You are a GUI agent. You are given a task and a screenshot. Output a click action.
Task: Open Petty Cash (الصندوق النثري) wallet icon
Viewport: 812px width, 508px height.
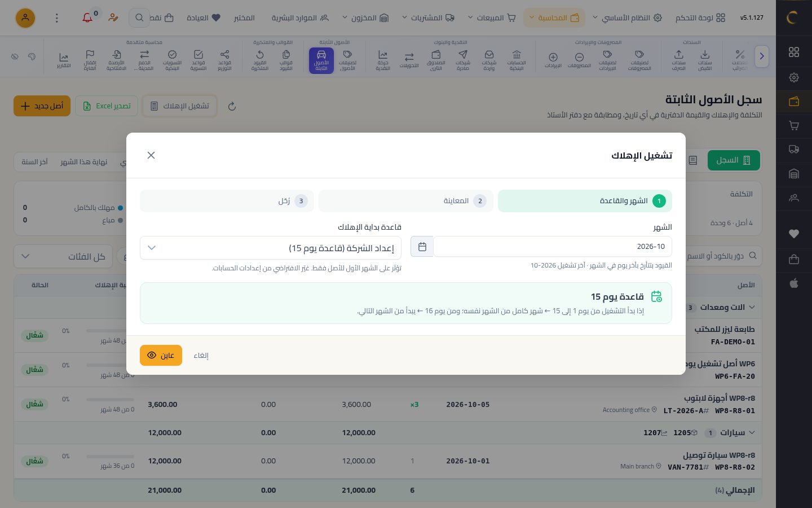tap(436, 60)
